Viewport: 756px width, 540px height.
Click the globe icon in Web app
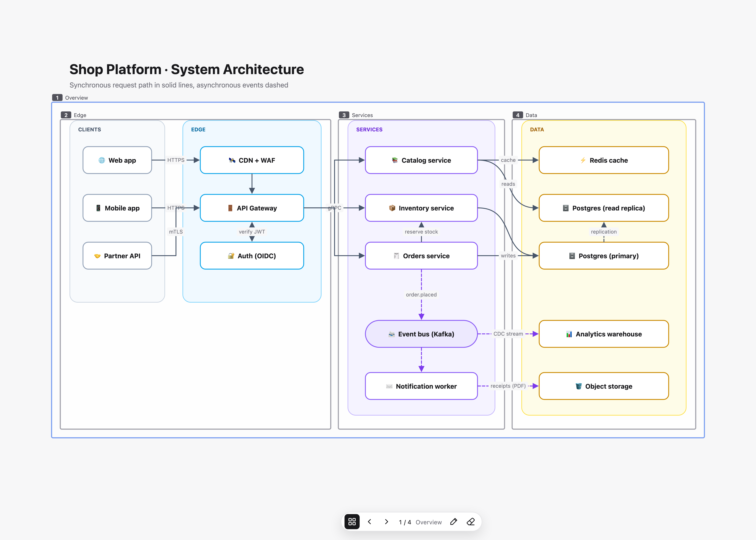pos(102,160)
